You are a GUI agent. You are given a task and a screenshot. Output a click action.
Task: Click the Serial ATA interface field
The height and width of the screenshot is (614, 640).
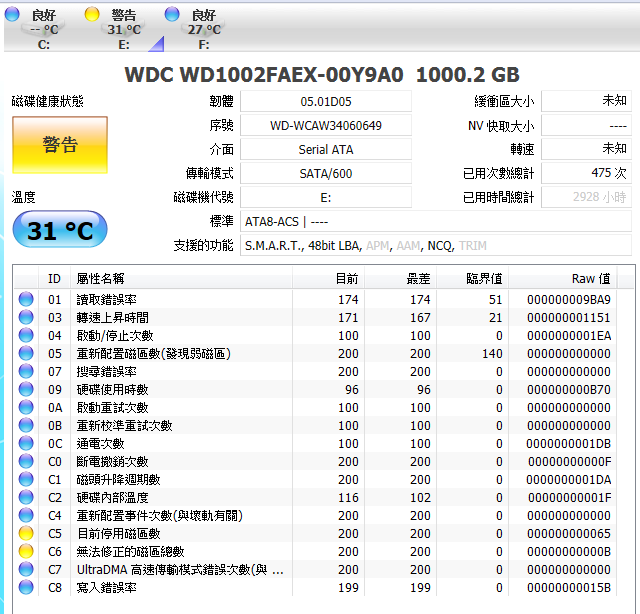click(x=326, y=149)
